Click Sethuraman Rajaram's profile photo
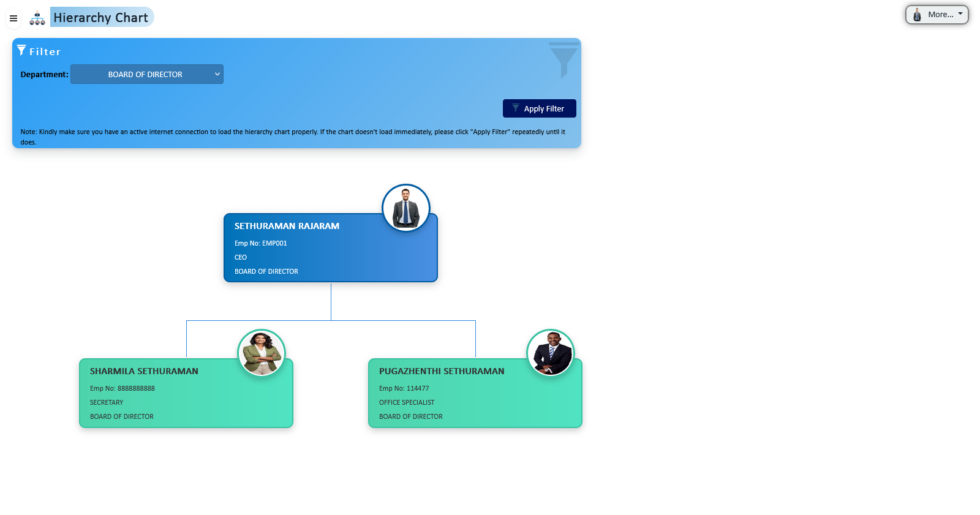 [x=405, y=208]
